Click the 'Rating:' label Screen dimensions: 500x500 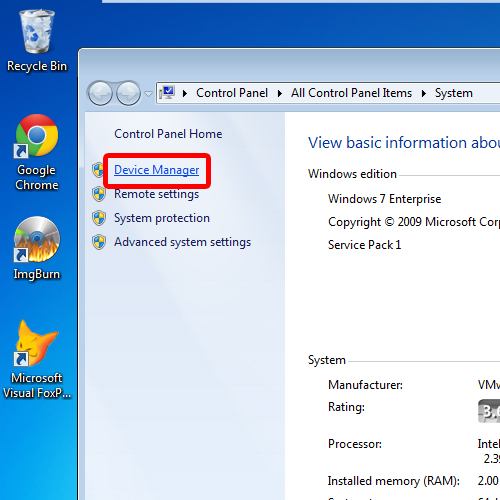tap(346, 407)
